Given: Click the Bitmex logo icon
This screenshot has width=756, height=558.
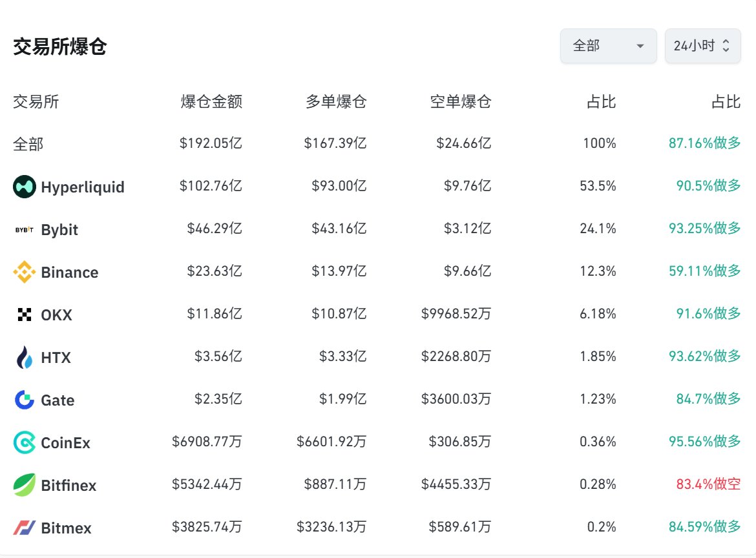Looking at the screenshot, I should coord(25,528).
